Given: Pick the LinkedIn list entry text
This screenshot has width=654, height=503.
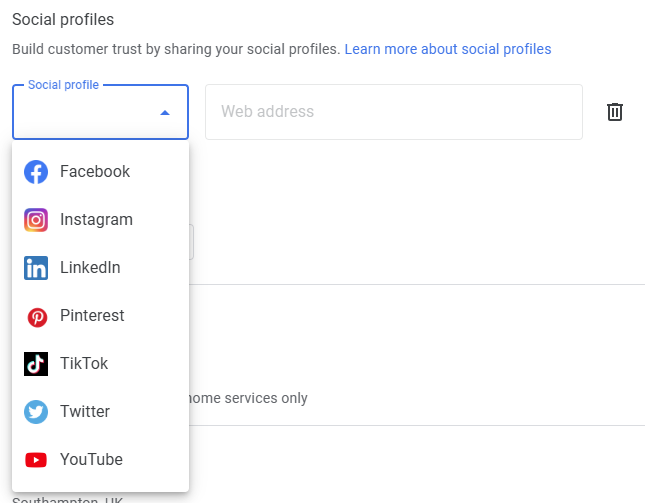Looking at the screenshot, I should (90, 268).
